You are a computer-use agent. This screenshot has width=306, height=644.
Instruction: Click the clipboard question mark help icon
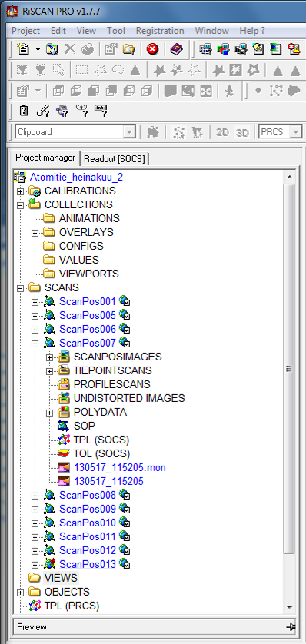(x=25, y=110)
